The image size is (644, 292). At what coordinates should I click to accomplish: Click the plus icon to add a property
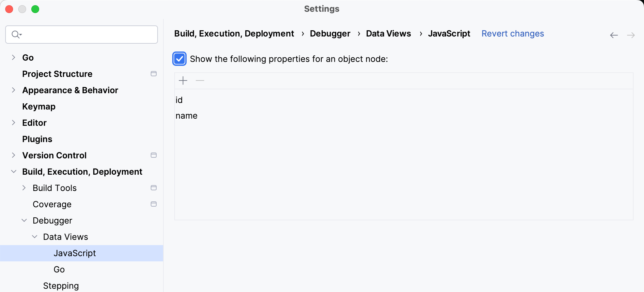[183, 80]
